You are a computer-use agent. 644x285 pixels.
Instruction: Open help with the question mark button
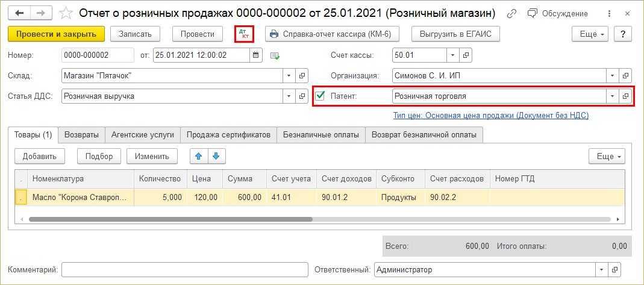[x=623, y=34]
